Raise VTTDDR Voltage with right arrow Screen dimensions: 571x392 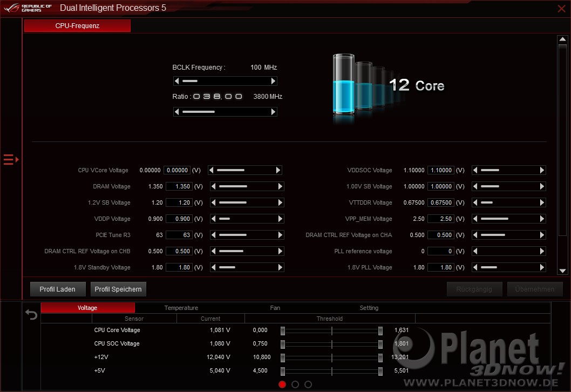coord(542,202)
